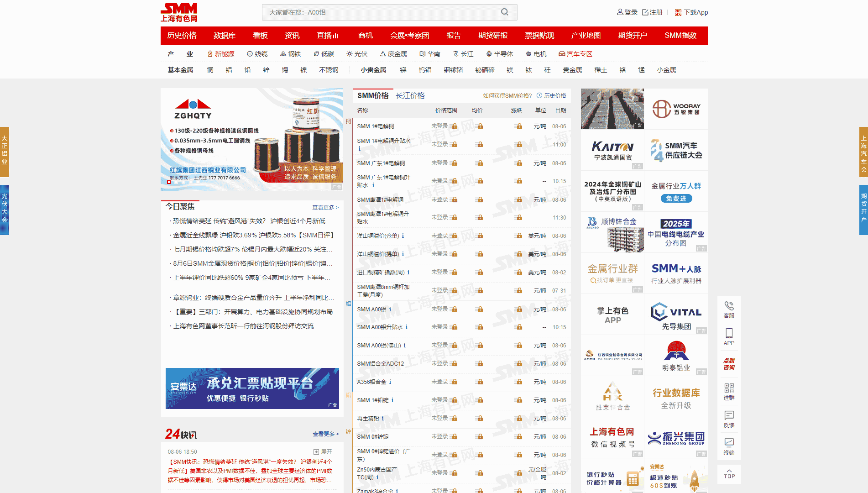
Task: Switch to the 长江价格 tab
Action: pyautogui.click(x=410, y=95)
